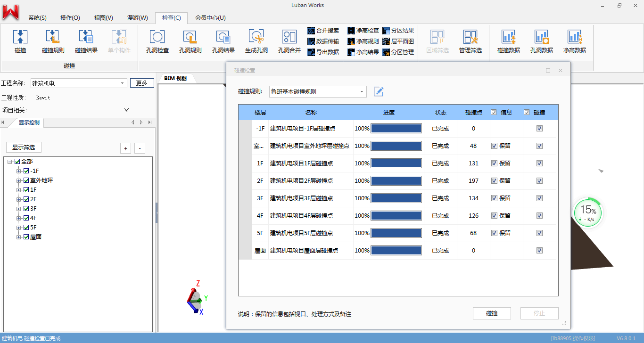Screen dimensions: 644x343
Task: Click the 3F row progress bar
Action: [396, 198]
